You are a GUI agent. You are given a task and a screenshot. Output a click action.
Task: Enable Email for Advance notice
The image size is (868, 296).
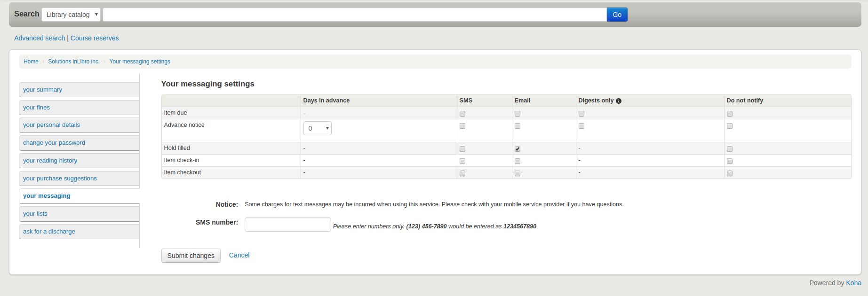click(x=518, y=126)
